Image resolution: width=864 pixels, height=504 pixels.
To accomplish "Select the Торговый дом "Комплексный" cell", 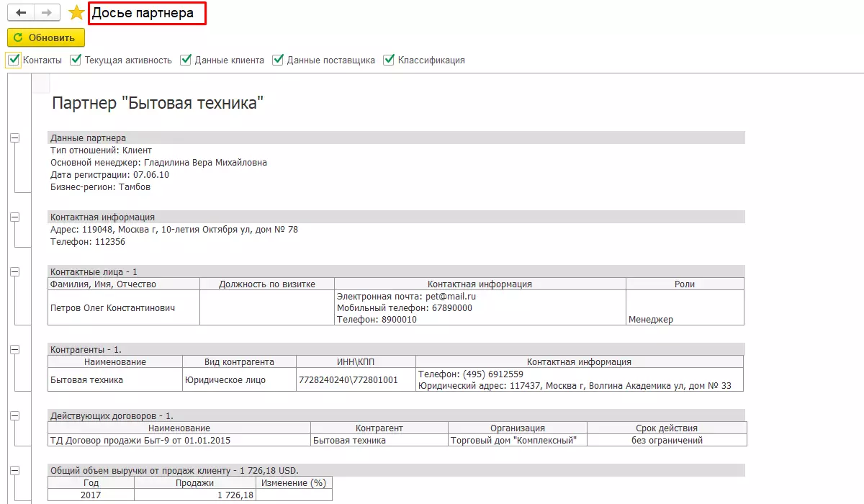I will [x=518, y=440].
